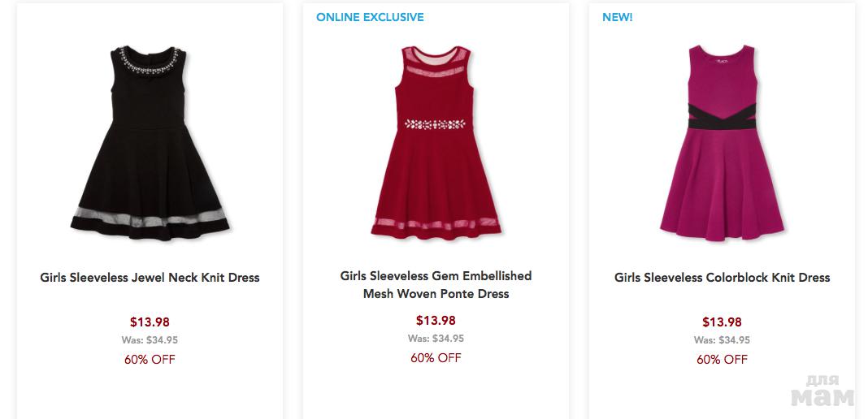Viewport: 868px width, 419px height.
Task: Click $13.98 price of black dress
Action: point(150,322)
